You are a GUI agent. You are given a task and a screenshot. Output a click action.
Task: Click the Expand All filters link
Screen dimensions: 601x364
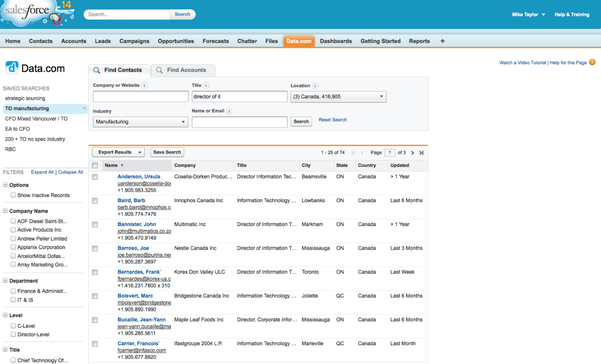(42, 172)
